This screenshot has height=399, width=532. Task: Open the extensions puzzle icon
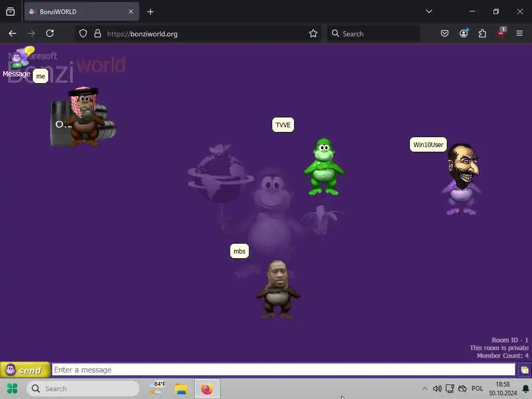(482, 33)
